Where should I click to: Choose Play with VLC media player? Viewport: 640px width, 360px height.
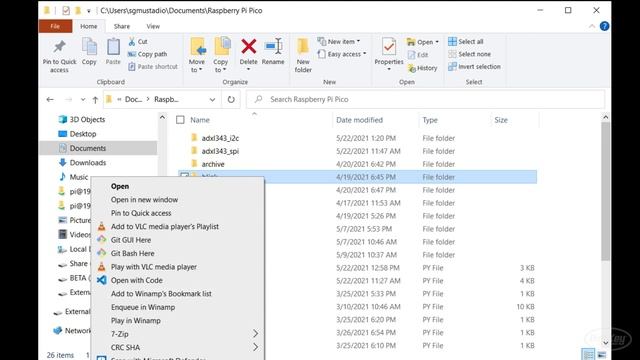click(178, 267)
